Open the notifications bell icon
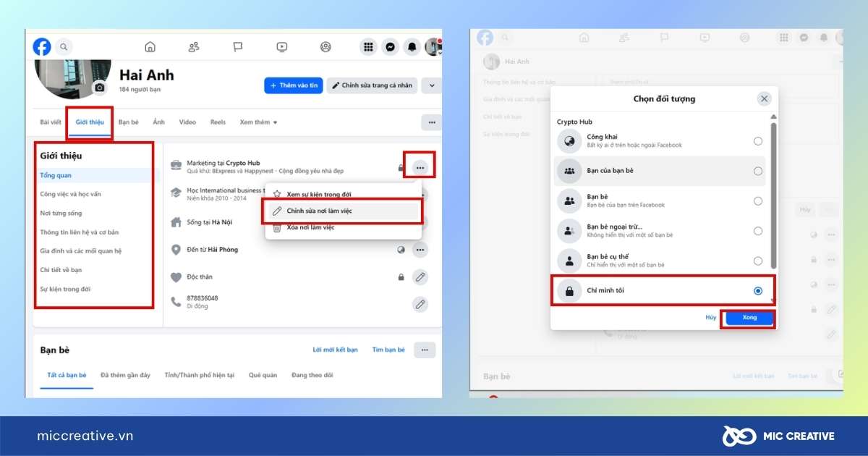 coord(412,47)
